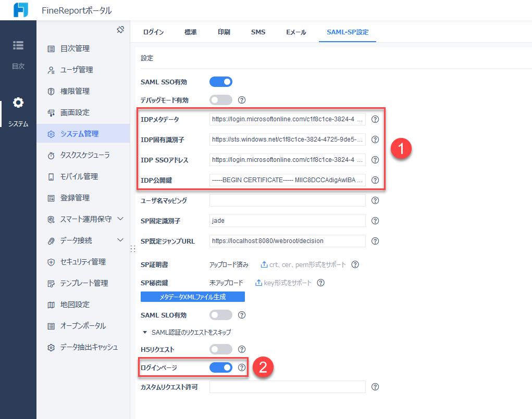Turn on the SAML SLO有効 switch
The image size is (532, 419).
coord(221,314)
